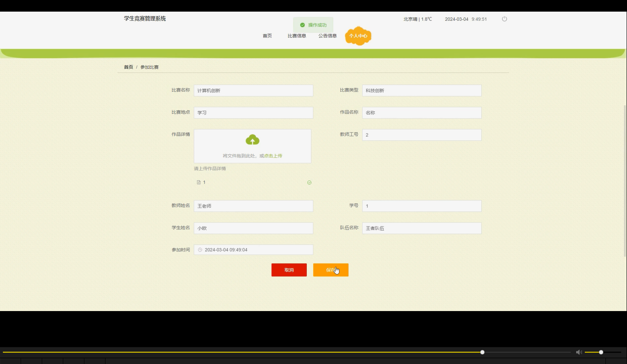Screen dimensions: 627x364
Task: Open the 公告信息 menu item
Action: click(x=327, y=36)
